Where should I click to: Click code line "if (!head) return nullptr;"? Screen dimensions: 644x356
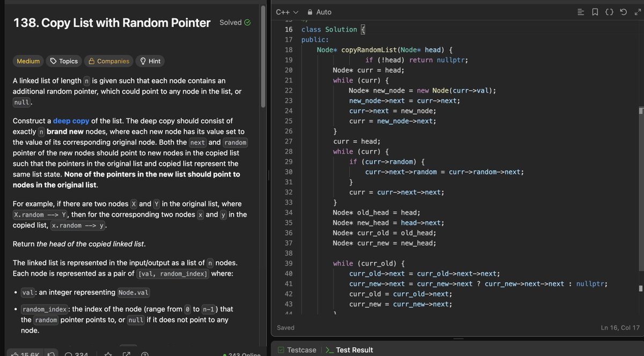(416, 60)
